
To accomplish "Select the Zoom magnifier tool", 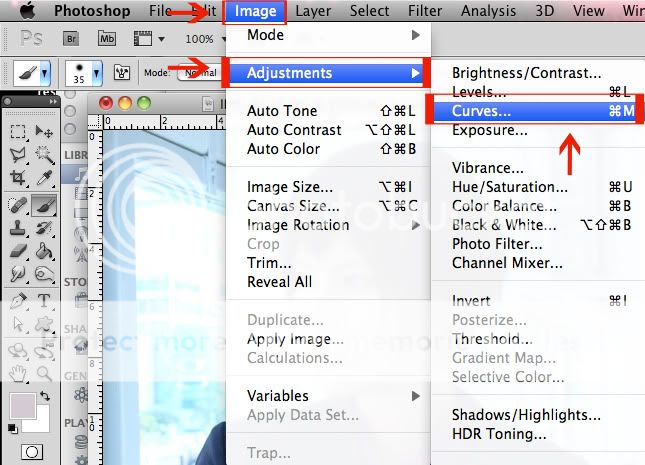I will click(44, 373).
